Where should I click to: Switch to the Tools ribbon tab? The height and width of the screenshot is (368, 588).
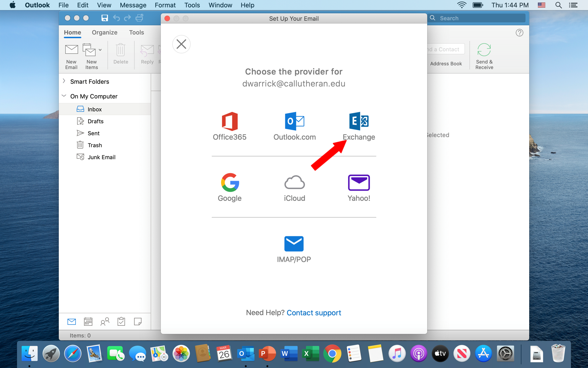137,32
